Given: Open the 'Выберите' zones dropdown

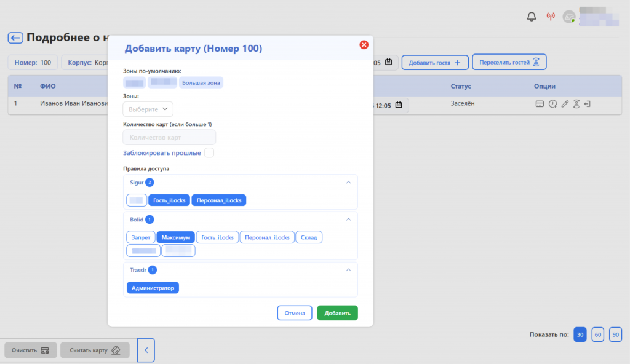Looking at the screenshot, I should pos(148,109).
